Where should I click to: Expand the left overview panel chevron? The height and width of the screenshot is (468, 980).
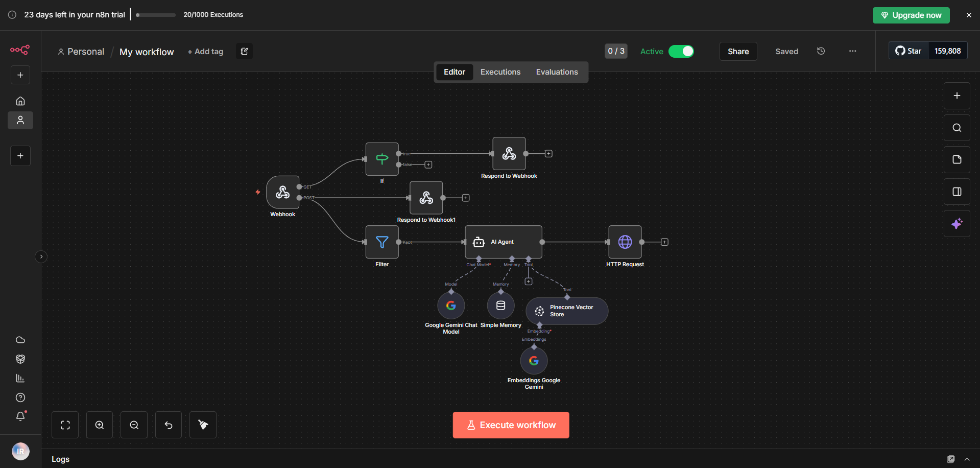coord(41,256)
